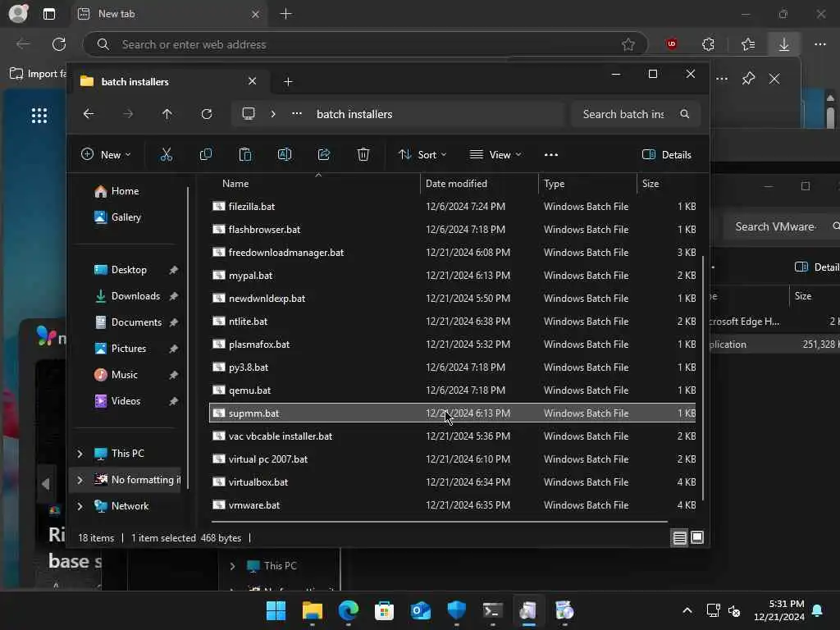Image resolution: width=840 pixels, height=630 pixels.
Task: Open the New dropdown in Explorer
Action: pos(106,155)
